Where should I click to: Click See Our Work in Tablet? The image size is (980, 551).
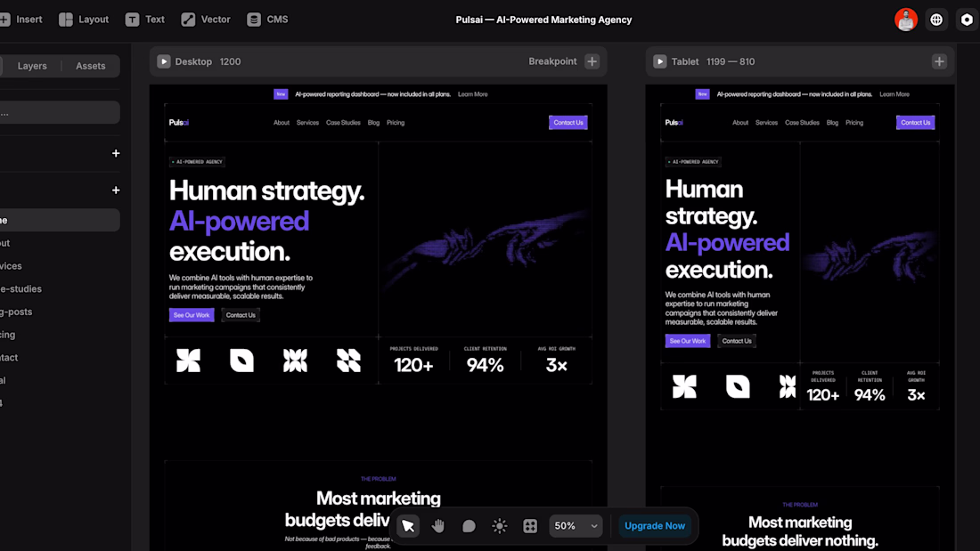(688, 341)
